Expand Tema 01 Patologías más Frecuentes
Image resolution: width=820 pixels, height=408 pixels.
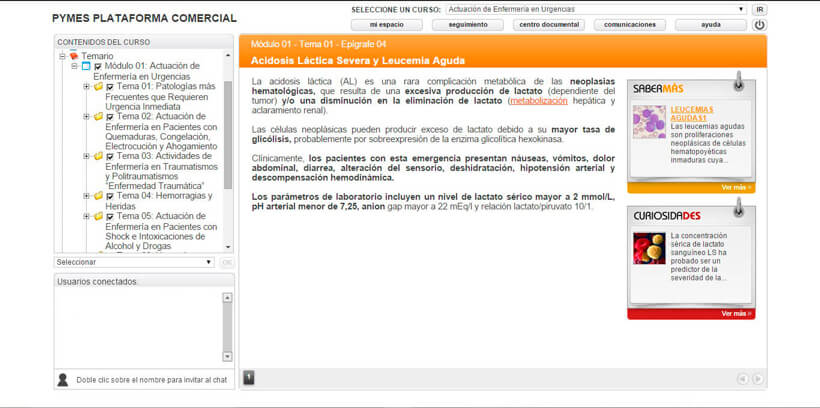pos(86,86)
